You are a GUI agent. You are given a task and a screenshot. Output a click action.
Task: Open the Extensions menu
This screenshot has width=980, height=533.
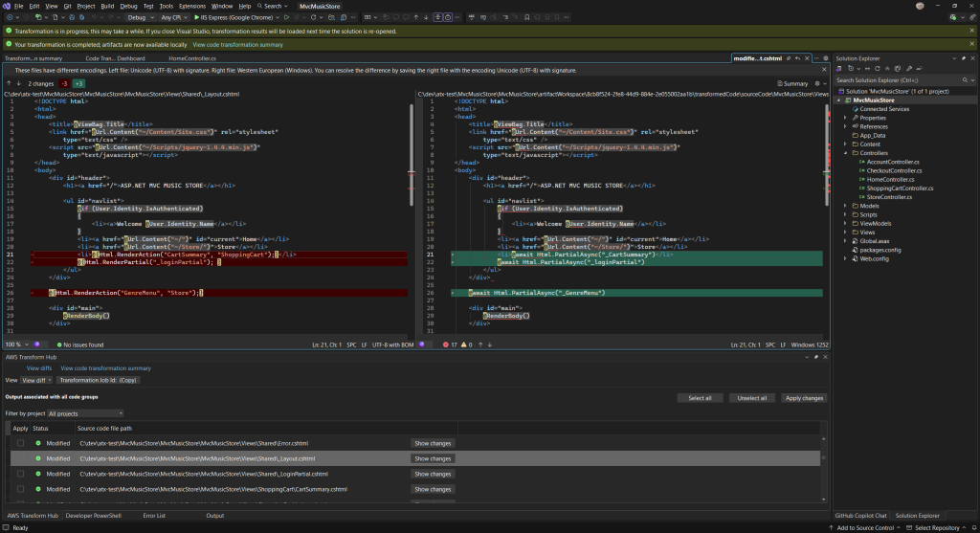coord(191,7)
